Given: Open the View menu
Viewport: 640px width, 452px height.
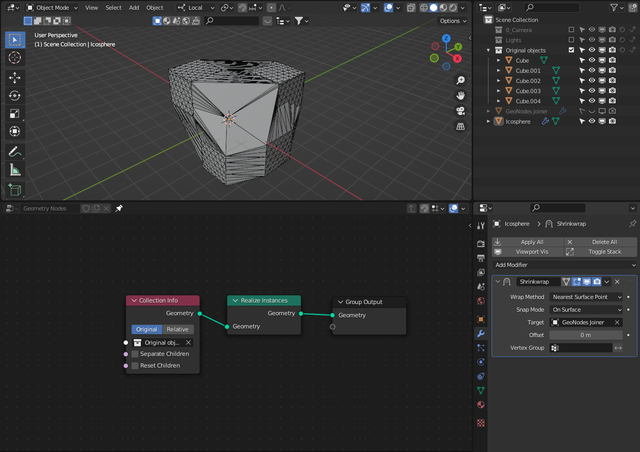Looking at the screenshot, I should pyautogui.click(x=91, y=7).
